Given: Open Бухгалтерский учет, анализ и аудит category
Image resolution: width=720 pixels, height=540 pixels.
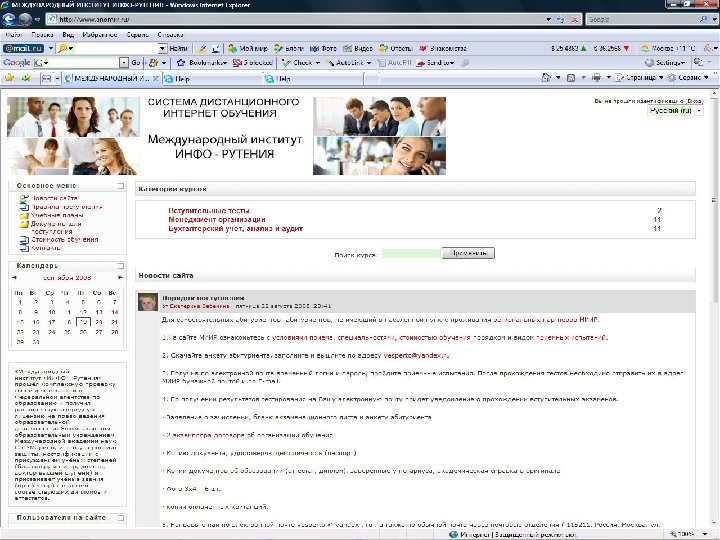Looking at the screenshot, I should pyautogui.click(x=236, y=229).
